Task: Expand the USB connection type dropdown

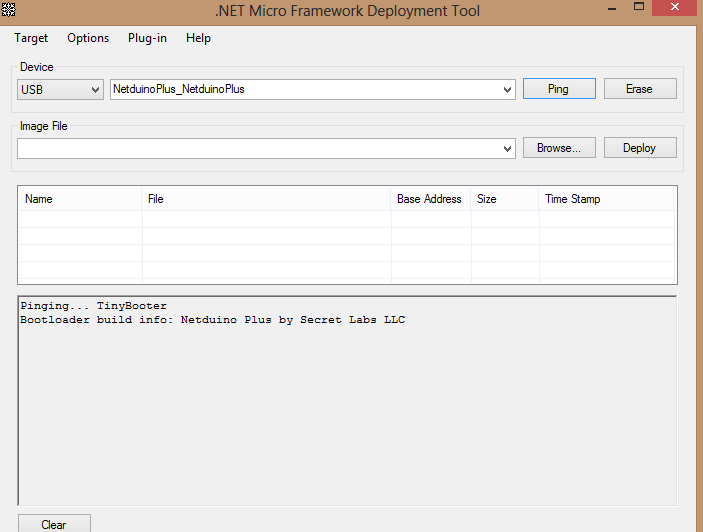Action: 96,89
